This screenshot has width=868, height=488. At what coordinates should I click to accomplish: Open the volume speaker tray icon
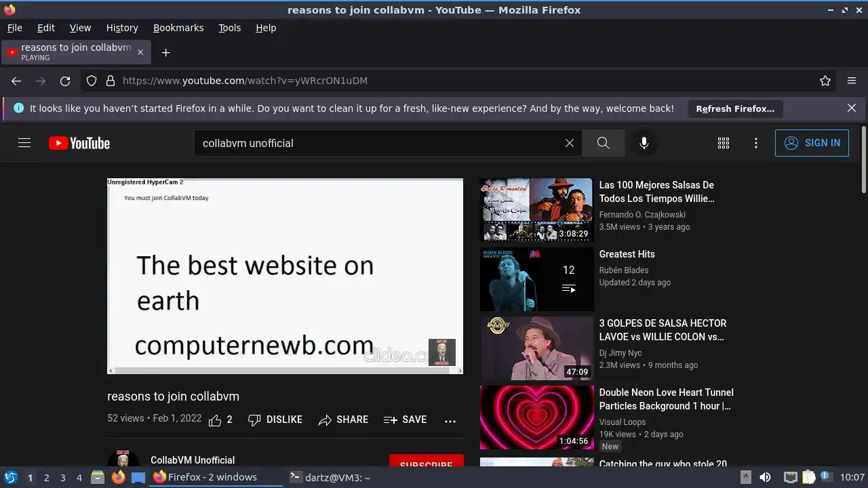(x=765, y=477)
